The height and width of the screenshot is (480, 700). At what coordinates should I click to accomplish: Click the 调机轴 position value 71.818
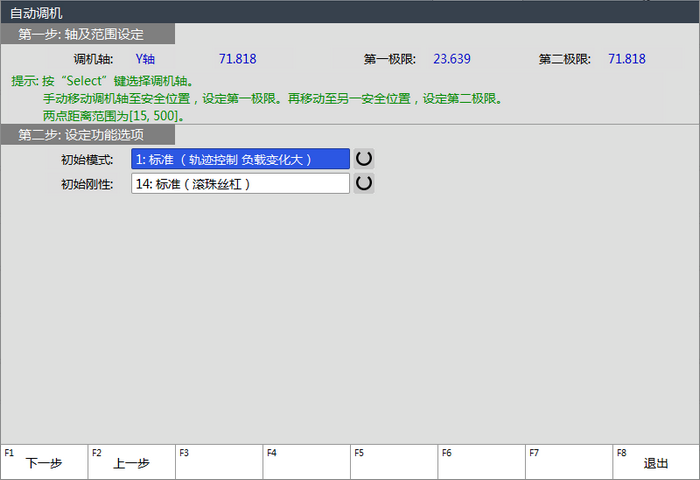tap(238, 59)
